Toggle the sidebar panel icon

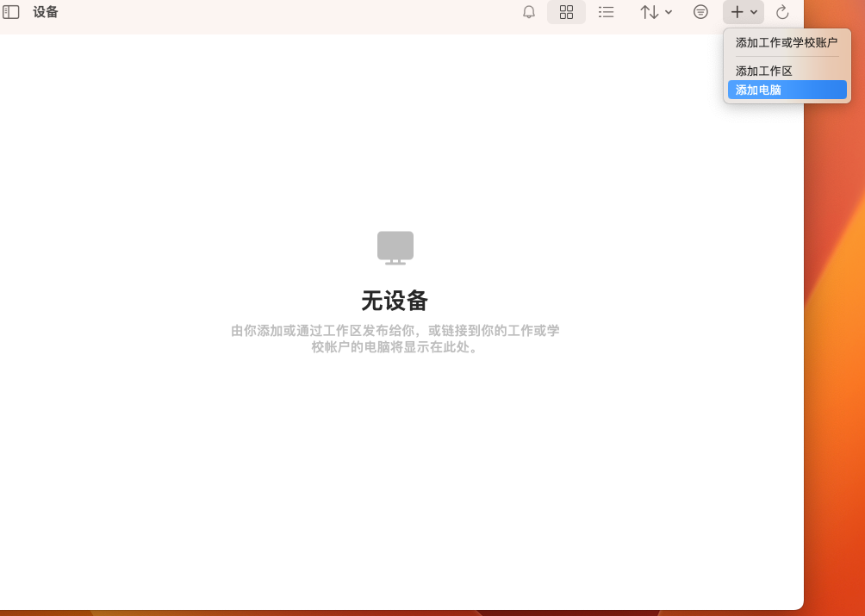11,12
